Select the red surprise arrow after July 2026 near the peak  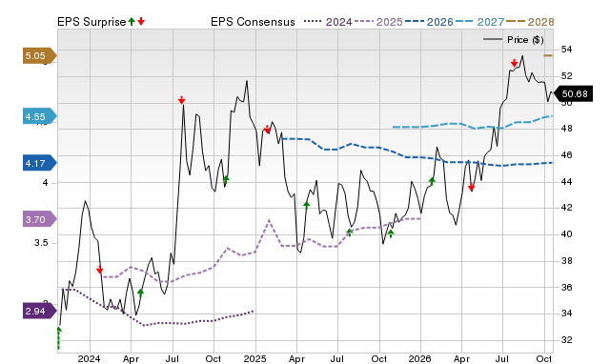click(x=515, y=63)
